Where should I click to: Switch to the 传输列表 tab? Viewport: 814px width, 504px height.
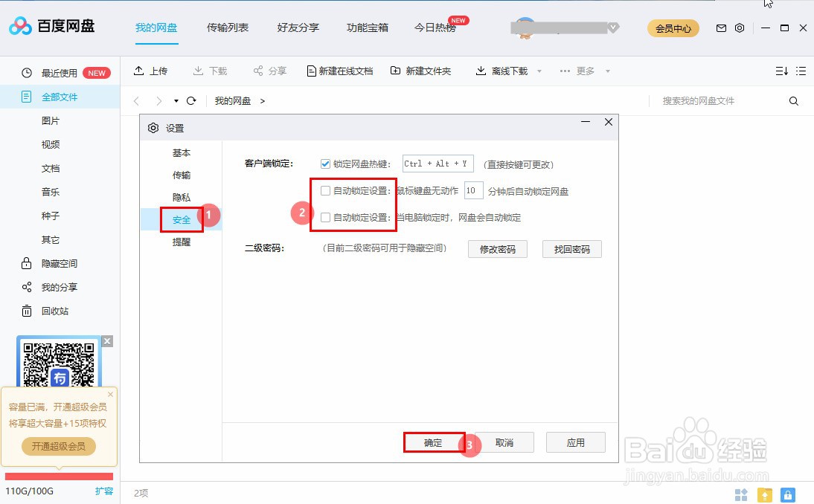[227, 28]
